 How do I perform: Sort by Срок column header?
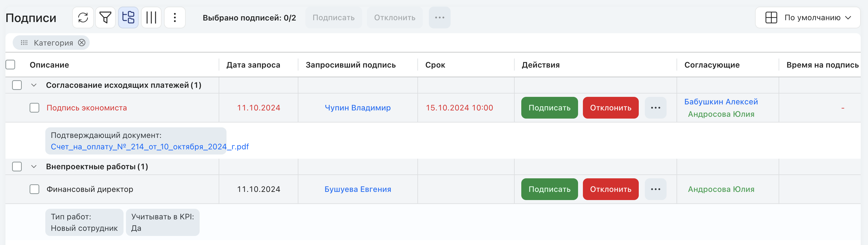click(435, 65)
